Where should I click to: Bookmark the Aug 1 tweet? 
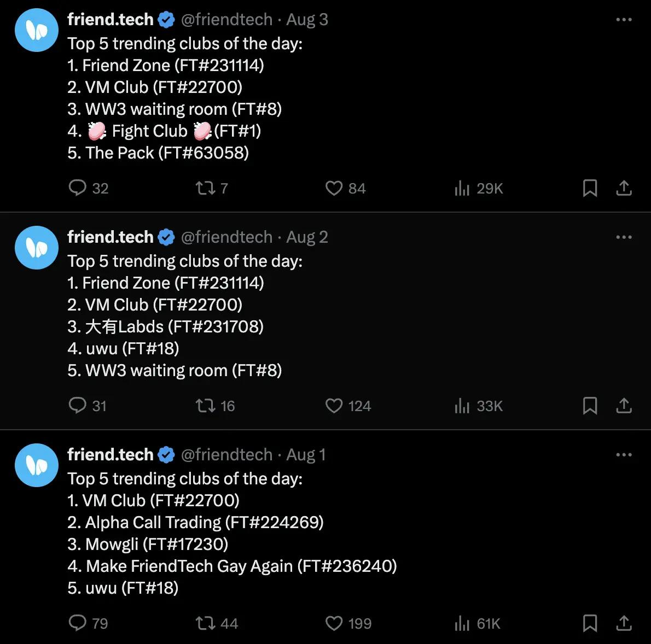pyautogui.click(x=590, y=623)
